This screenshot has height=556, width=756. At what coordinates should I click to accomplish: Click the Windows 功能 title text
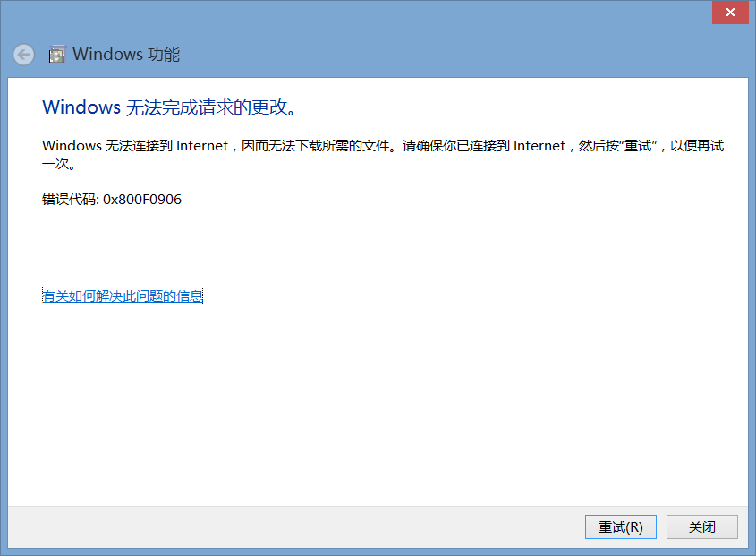(x=126, y=54)
